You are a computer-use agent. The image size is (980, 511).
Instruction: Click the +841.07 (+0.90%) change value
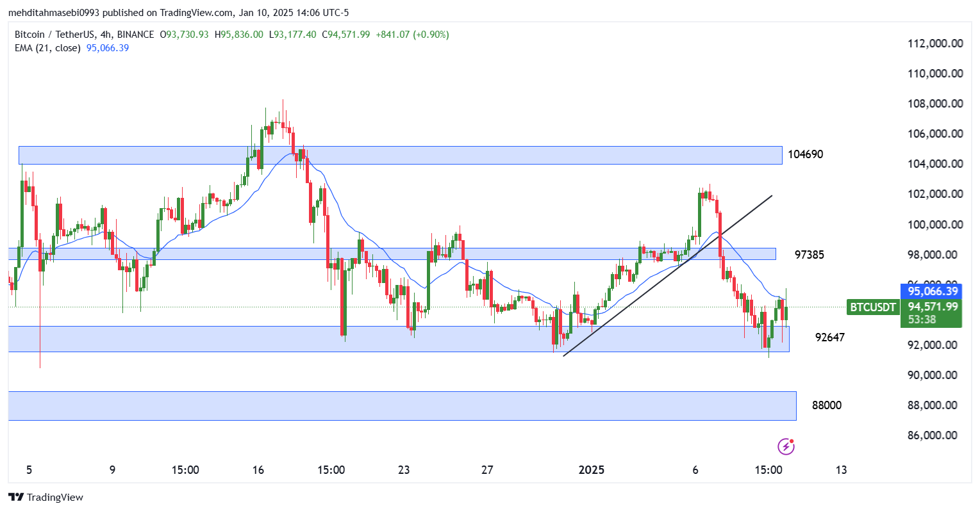[412, 35]
